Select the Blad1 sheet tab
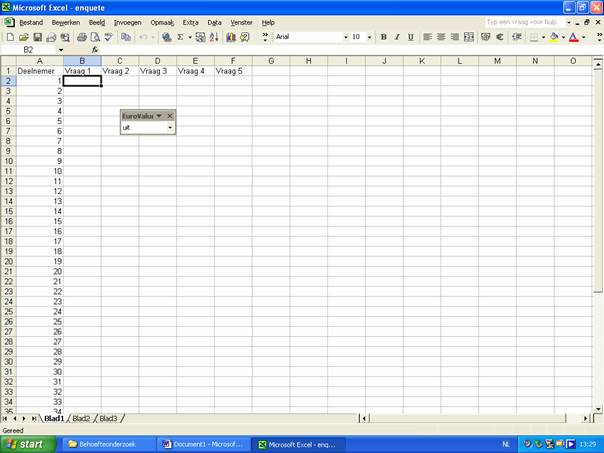 click(53, 418)
